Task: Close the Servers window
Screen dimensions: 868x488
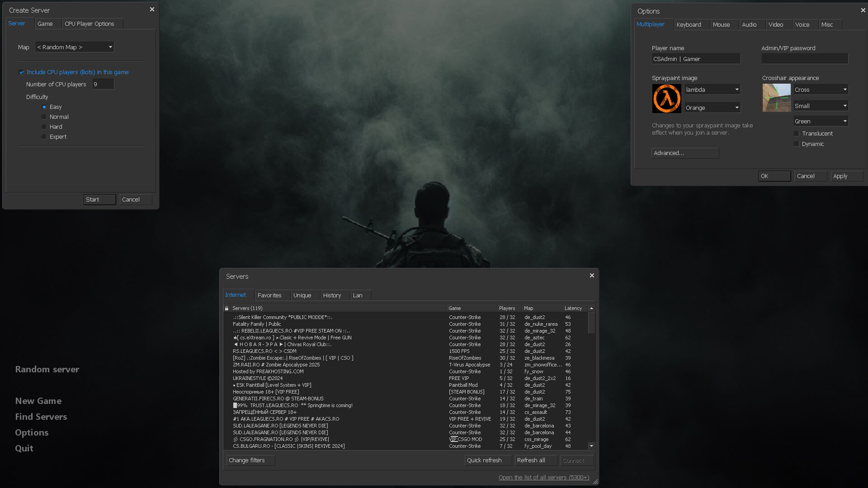Action: tap(592, 276)
